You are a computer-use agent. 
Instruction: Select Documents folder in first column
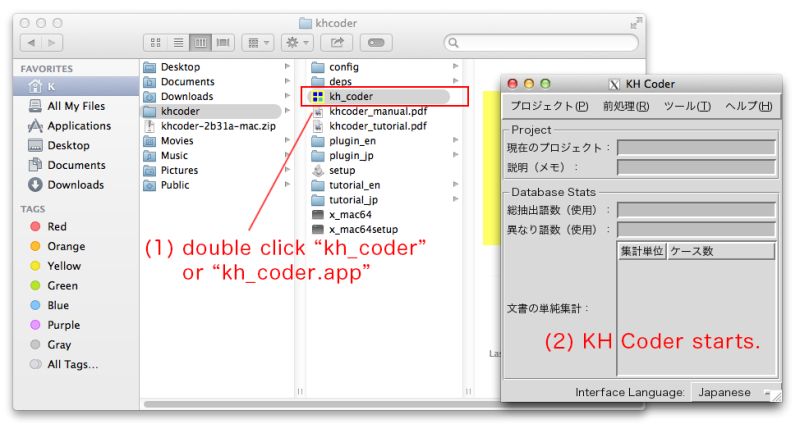point(187,82)
